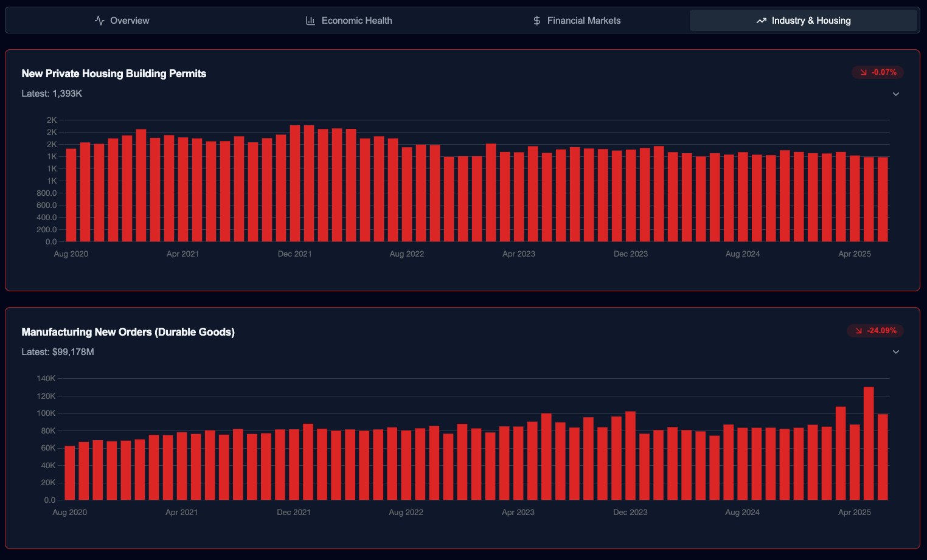This screenshot has width=927, height=560.
Task: Click the first bar in Durable Goods chart
Action: tap(70, 473)
